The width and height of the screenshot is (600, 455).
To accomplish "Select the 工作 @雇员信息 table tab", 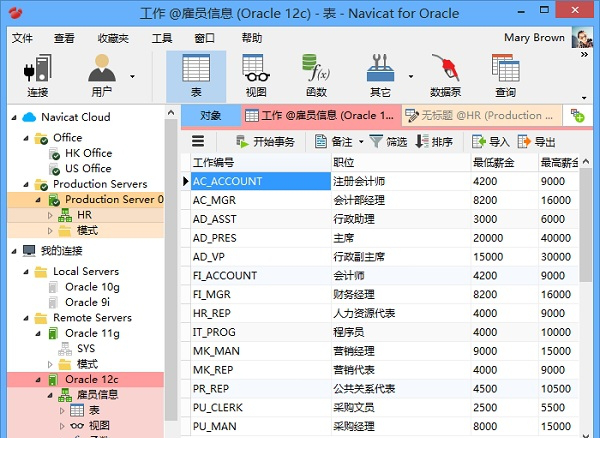I will click(x=321, y=115).
